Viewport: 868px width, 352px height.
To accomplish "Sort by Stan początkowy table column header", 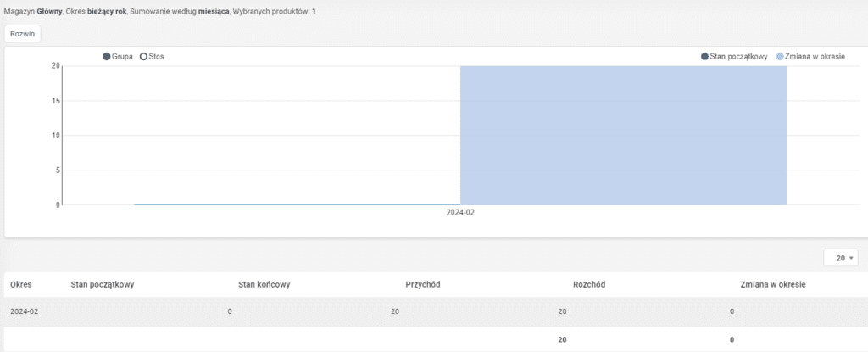I will tap(103, 285).
